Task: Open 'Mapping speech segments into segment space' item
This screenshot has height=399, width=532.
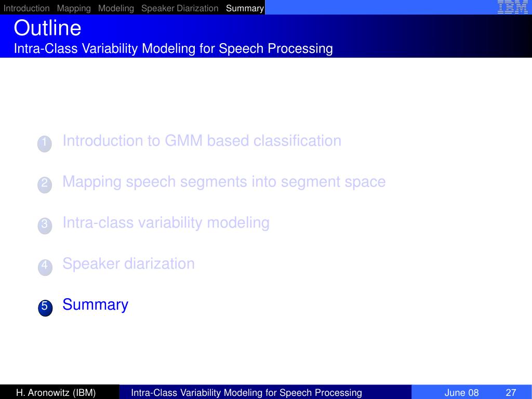Action: (224, 182)
